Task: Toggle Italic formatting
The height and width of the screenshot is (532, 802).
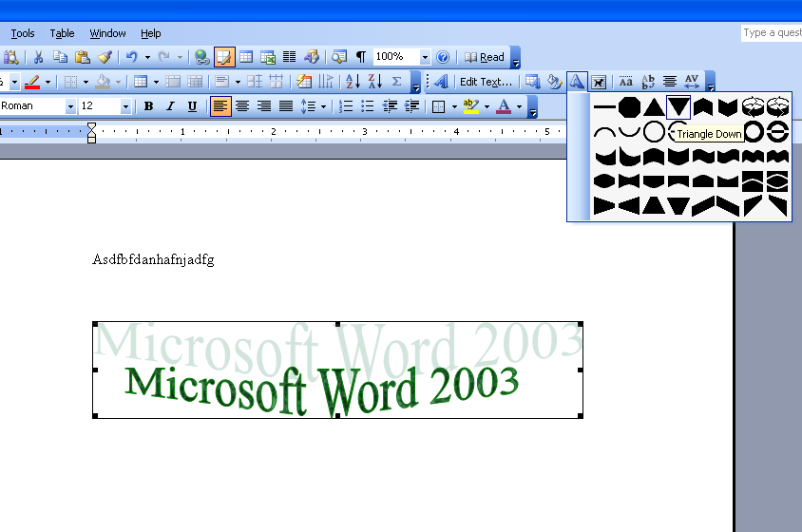Action: pos(170,106)
